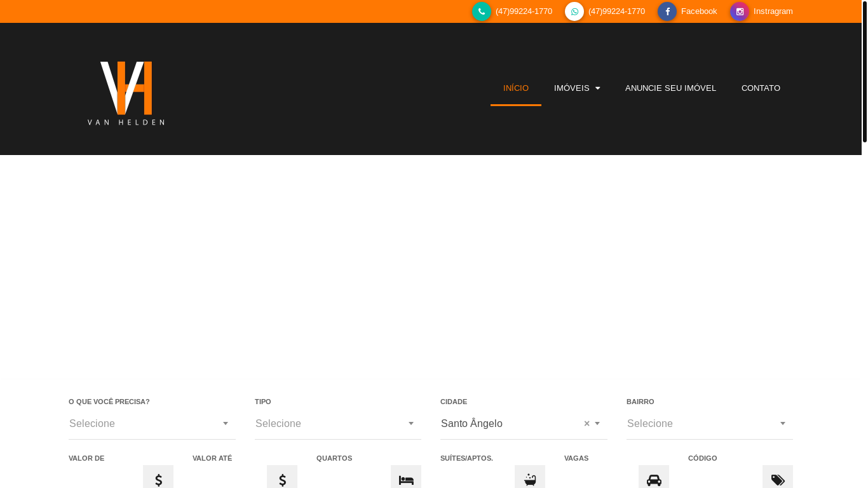Open Anuncie Seu Imóvel page
Viewport: 868px width, 488px height.
(670, 88)
